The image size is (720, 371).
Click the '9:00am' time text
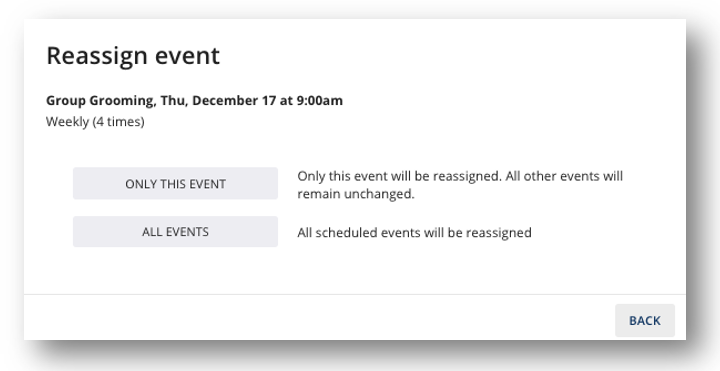tap(320, 101)
